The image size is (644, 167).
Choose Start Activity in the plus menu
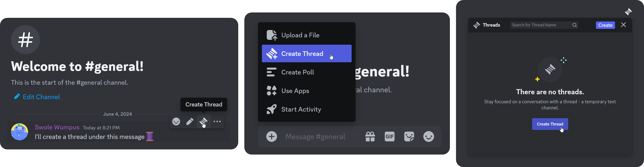(301, 109)
